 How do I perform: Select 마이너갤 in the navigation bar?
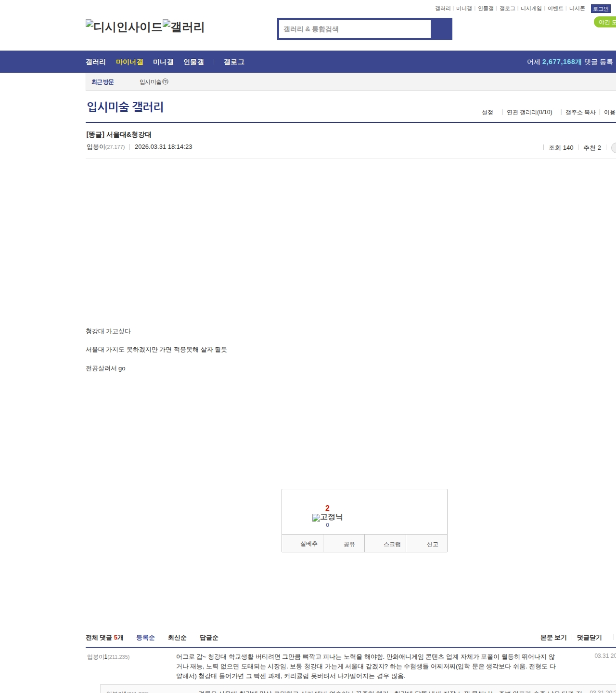coord(129,62)
